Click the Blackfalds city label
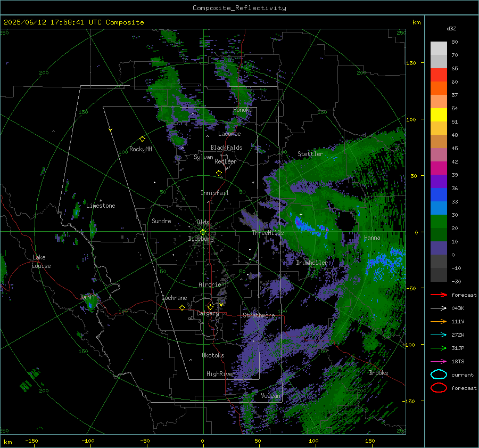Viewport: 479px width, 448px height. (x=226, y=148)
